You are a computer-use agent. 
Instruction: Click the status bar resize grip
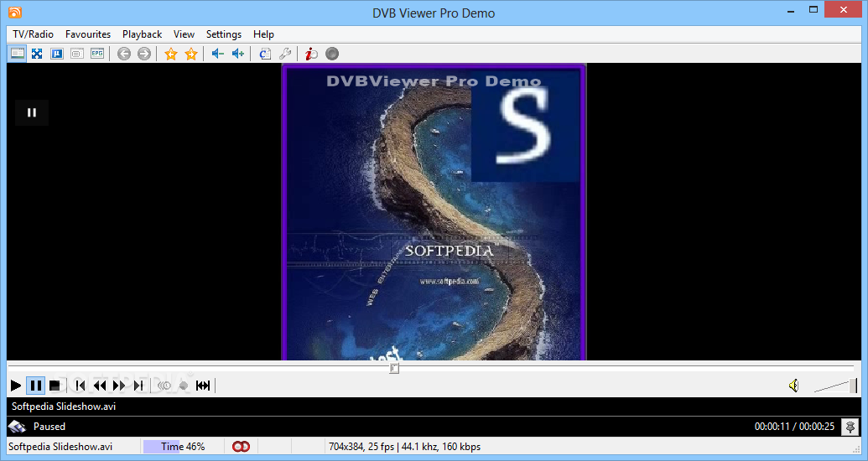pyautogui.click(x=855, y=448)
